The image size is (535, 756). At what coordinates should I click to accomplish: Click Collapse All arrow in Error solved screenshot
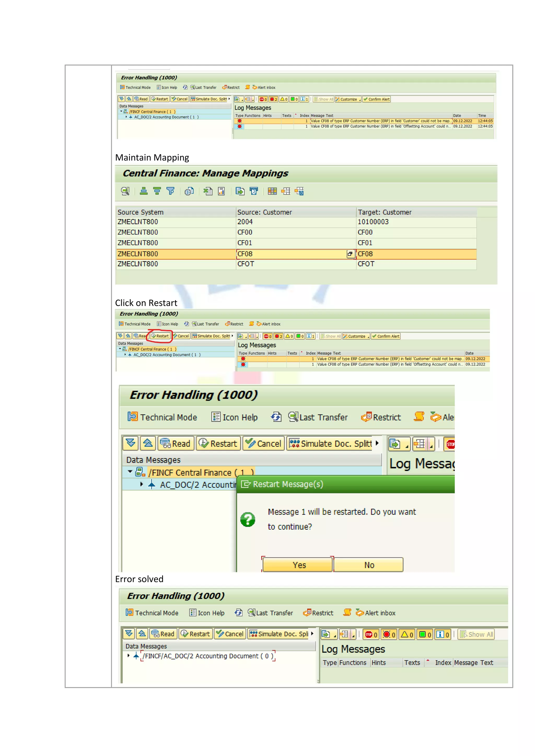click(x=142, y=634)
